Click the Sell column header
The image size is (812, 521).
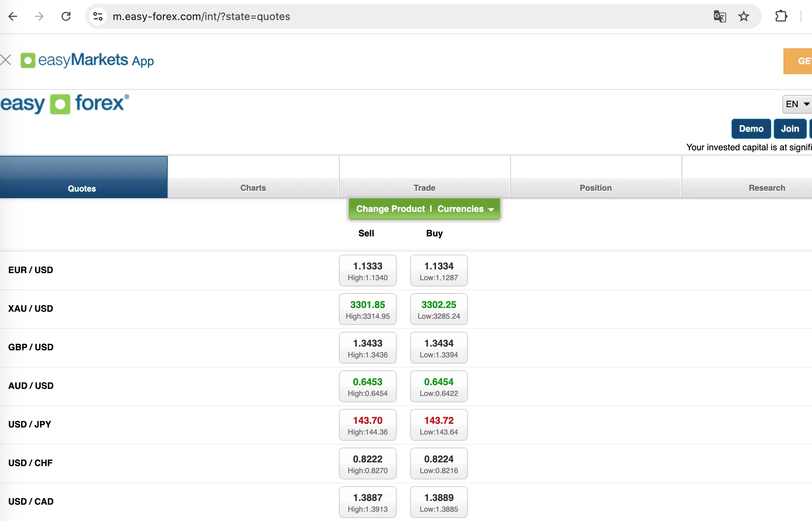[366, 233]
